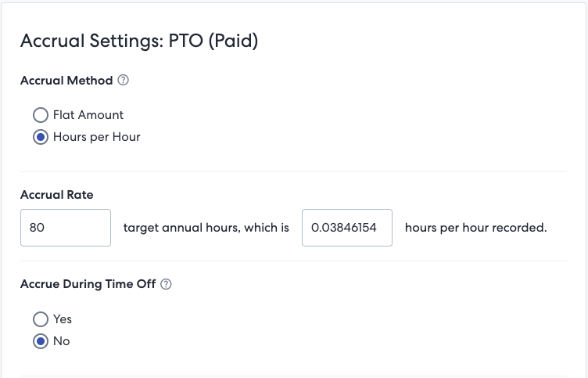
Task: Click the Accrue During Time Off section title
Action: click(x=88, y=284)
